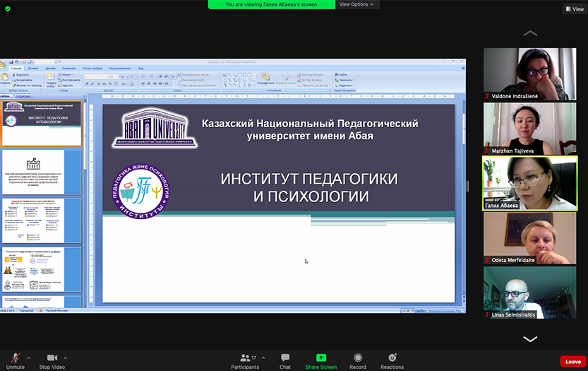Show next participants with down chevron
Screen dimensions: 588x371
tap(530, 339)
